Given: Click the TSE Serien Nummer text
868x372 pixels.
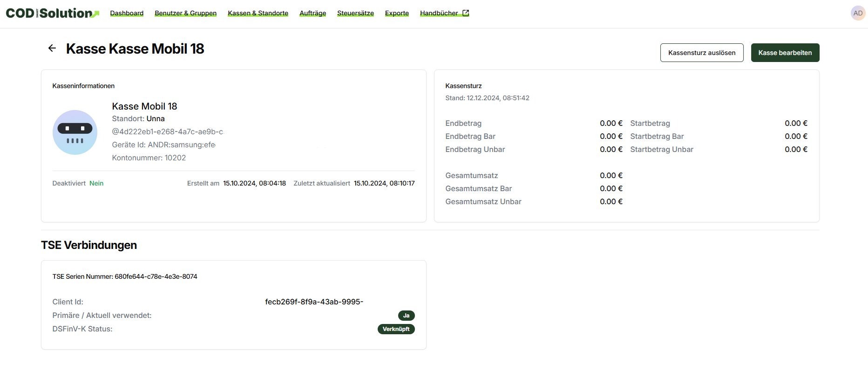Looking at the screenshot, I should pos(125,276).
